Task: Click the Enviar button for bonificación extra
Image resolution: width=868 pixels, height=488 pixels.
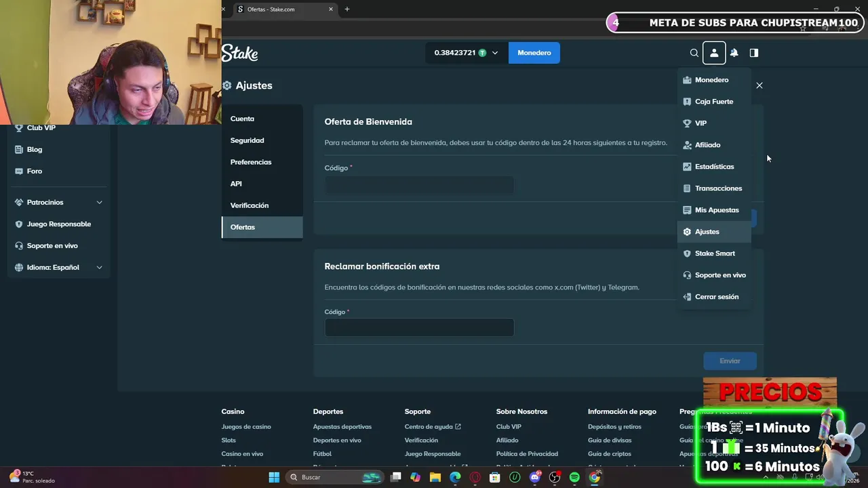Action: click(730, 361)
